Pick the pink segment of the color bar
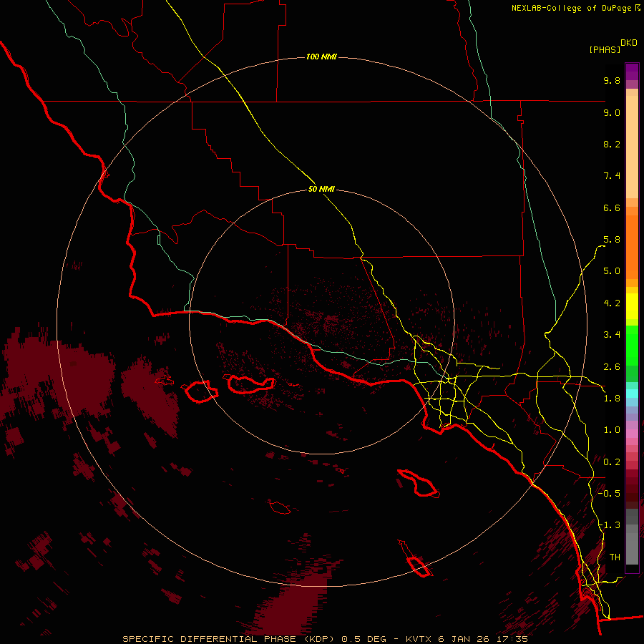The height and width of the screenshot is (644, 644). click(632, 434)
